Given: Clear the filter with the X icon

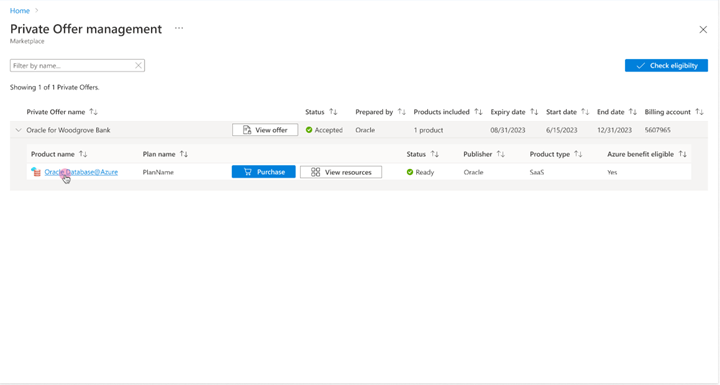Looking at the screenshot, I should [x=138, y=66].
